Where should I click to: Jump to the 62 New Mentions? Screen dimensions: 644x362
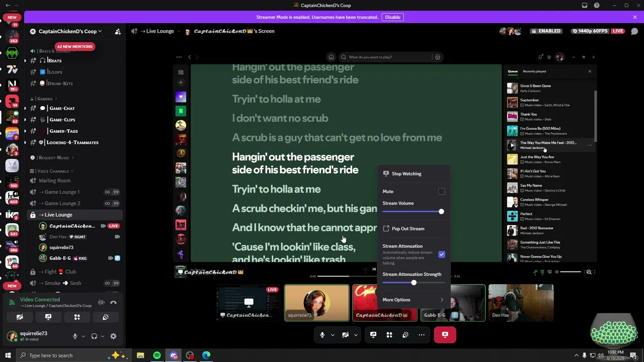[x=74, y=47]
